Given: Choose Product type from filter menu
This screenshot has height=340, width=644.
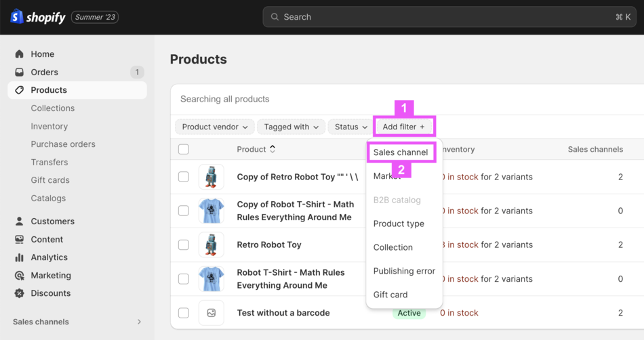Looking at the screenshot, I should pos(399,224).
